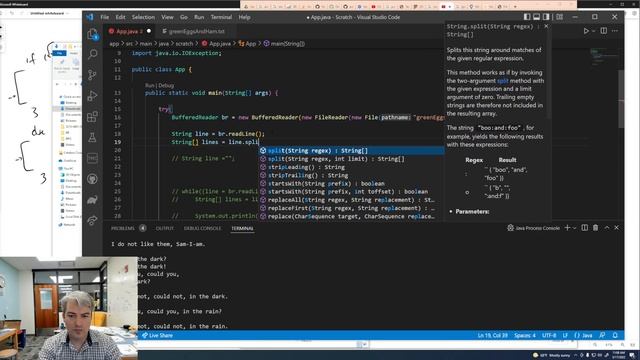Split the terminal pane
Viewport: 640px width, 360px height.
(x=585, y=228)
